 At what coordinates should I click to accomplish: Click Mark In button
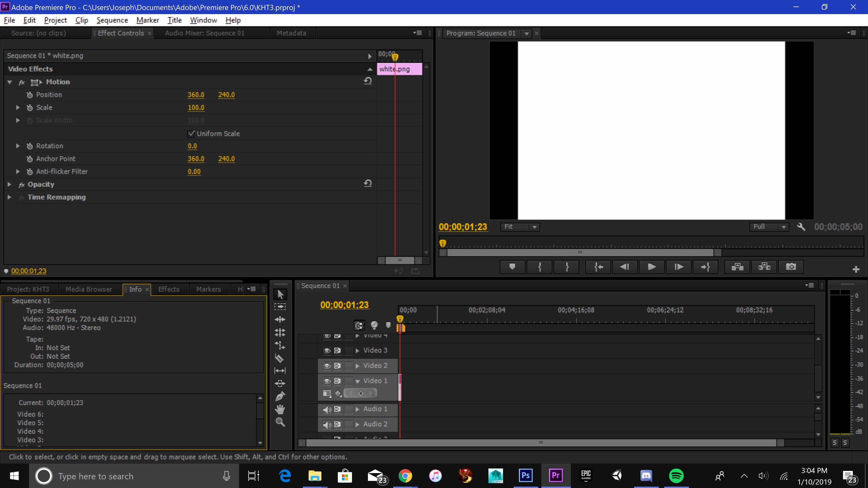tap(539, 267)
